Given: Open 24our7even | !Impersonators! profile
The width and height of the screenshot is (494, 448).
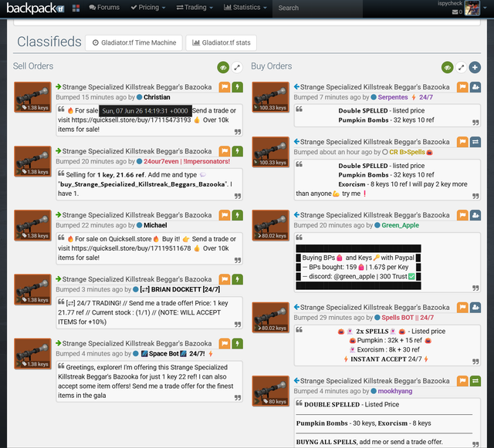Looking at the screenshot, I should [187, 161].
